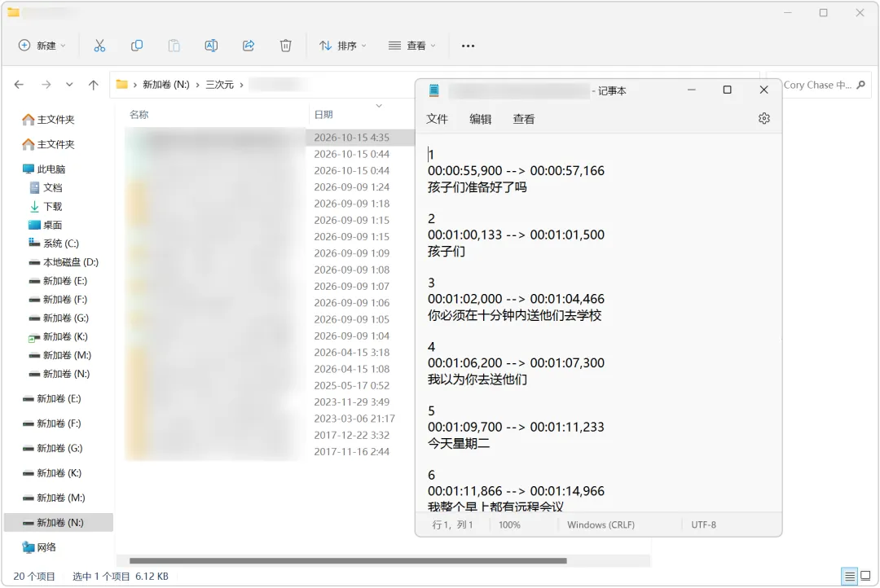Sort files by 名称 column header
Image resolution: width=880 pixels, height=588 pixels.
click(139, 115)
